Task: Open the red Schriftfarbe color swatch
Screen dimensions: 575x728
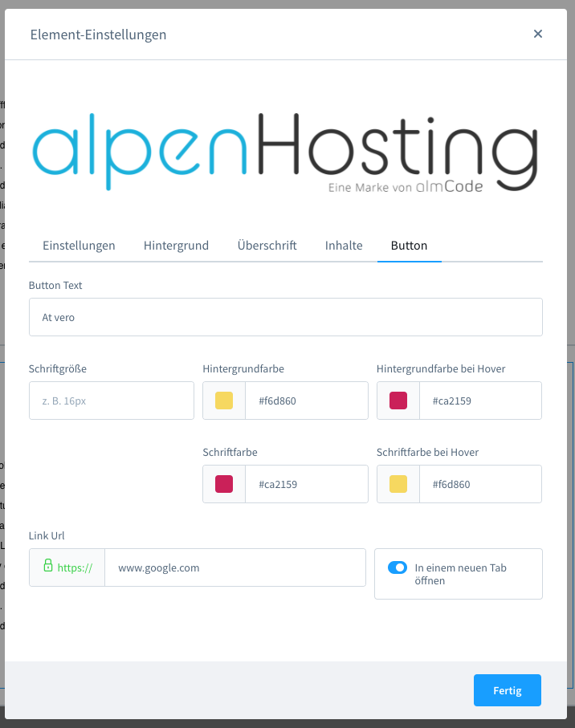Action: pos(224,484)
